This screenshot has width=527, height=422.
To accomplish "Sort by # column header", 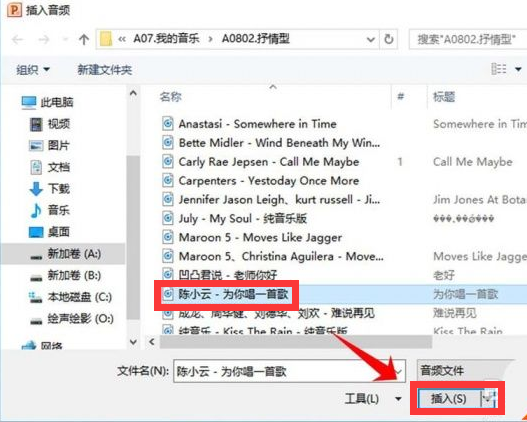I will pos(400,97).
